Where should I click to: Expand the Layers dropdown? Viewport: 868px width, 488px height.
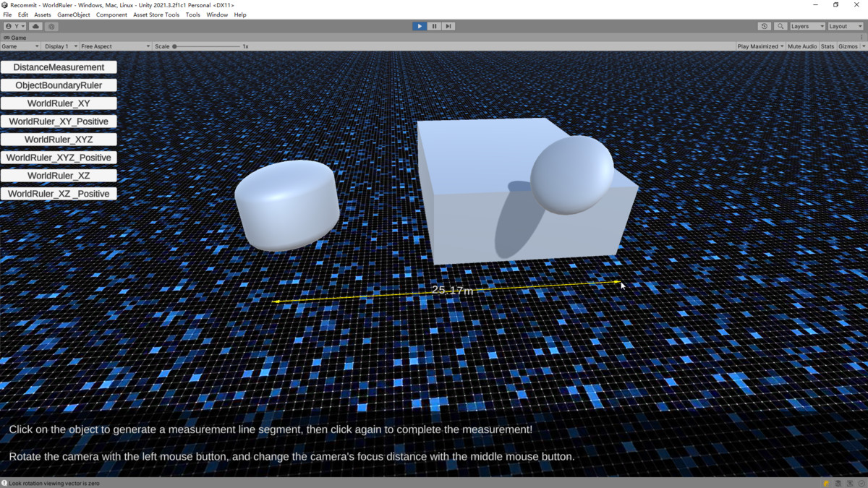tap(807, 27)
